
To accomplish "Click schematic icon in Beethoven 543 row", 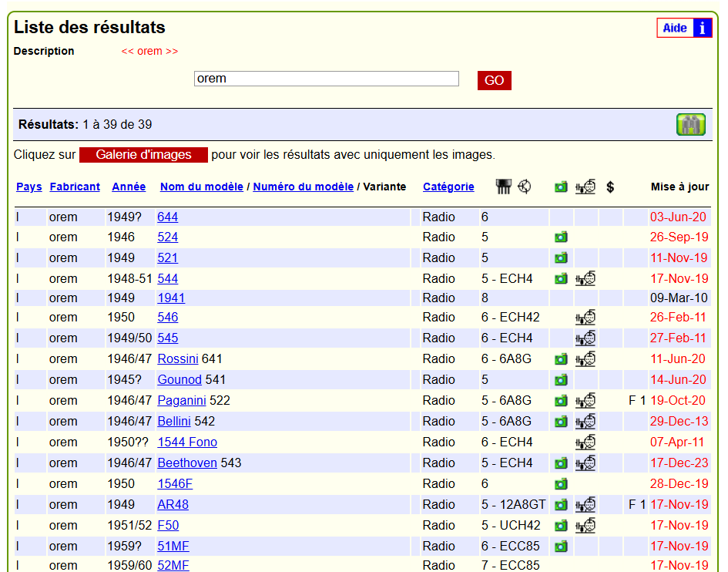I will (x=585, y=463).
